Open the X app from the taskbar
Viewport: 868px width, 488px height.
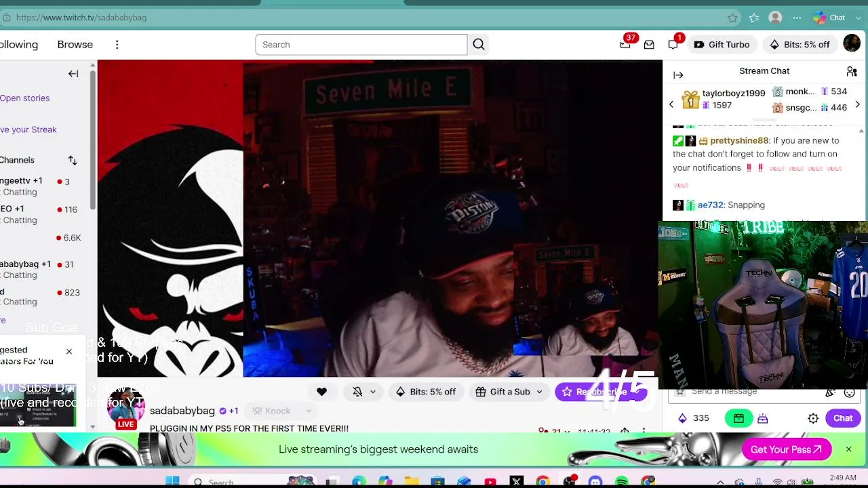(x=517, y=482)
